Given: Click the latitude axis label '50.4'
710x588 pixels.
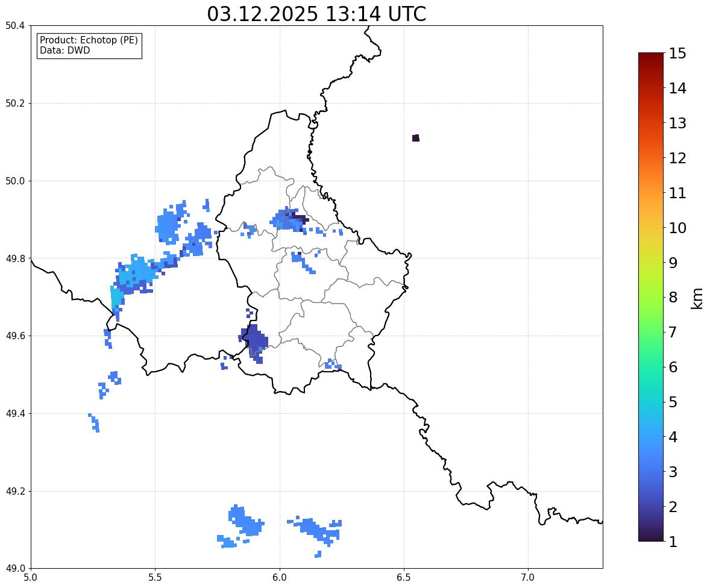Looking at the screenshot, I should point(15,26).
